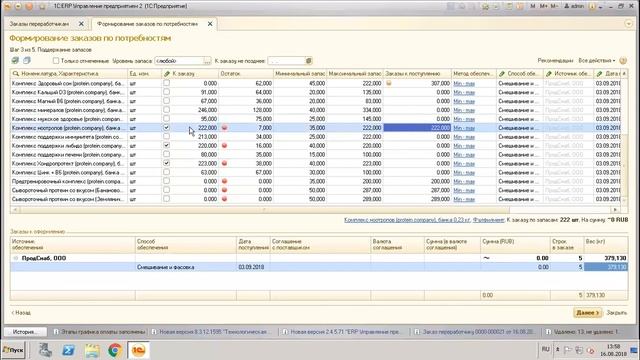
Task: Click the M memory button in title bar
Action: tap(533, 6)
